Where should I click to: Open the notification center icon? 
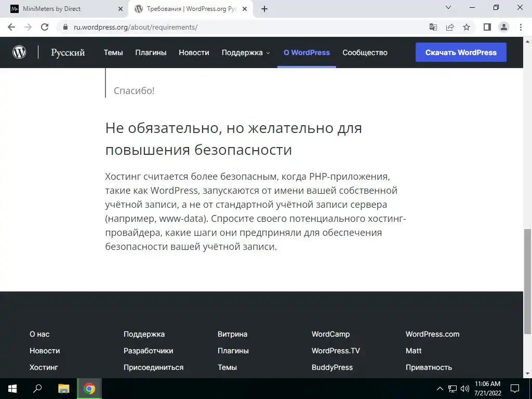click(x=515, y=389)
